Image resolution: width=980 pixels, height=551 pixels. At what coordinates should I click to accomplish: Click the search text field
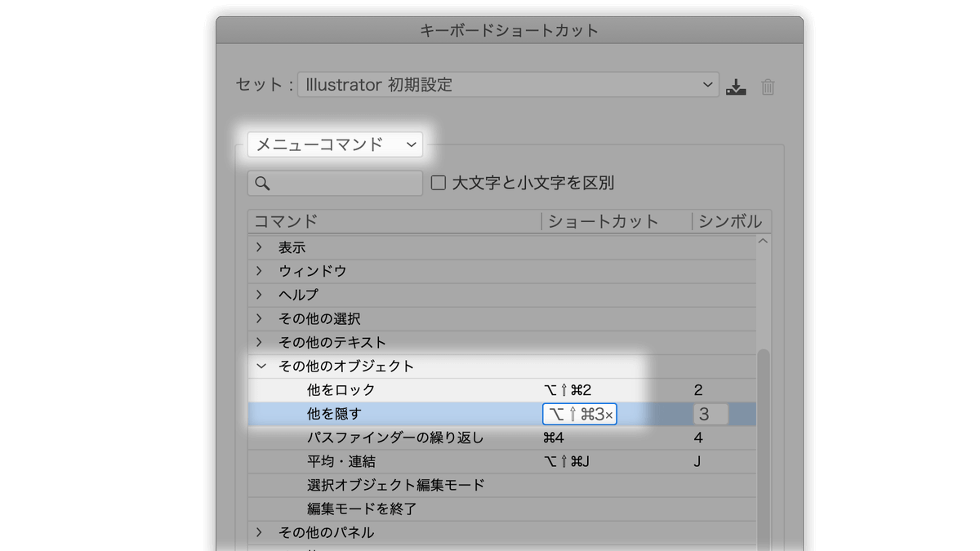pyautogui.click(x=343, y=183)
